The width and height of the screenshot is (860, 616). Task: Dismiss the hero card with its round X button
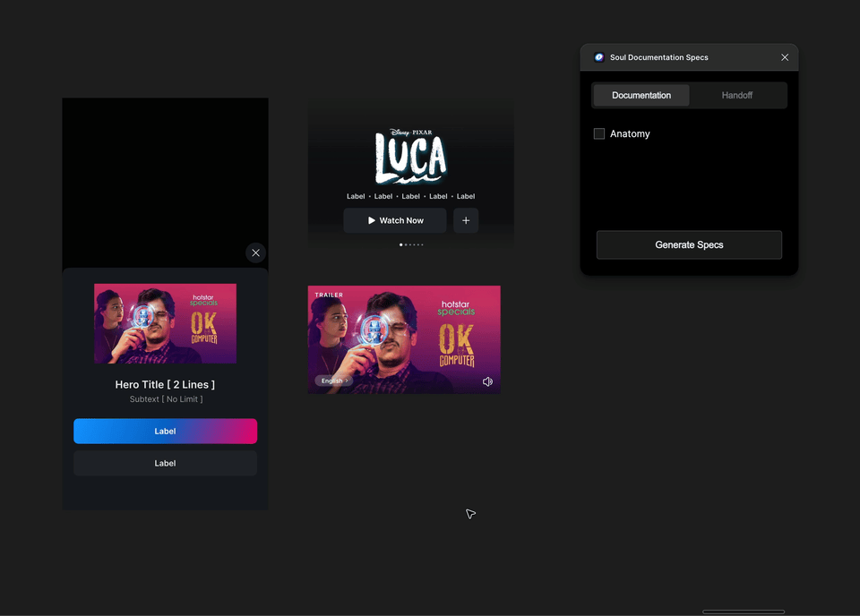coord(255,252)
